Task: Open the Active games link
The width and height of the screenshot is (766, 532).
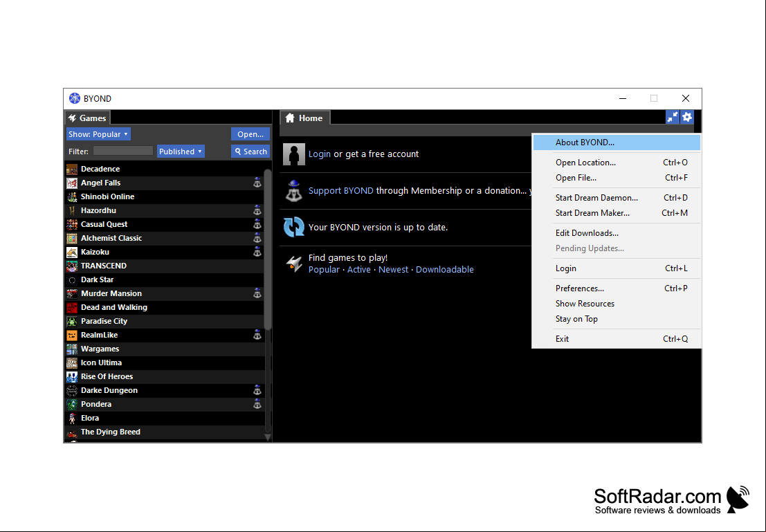Action: pos(358,270)
